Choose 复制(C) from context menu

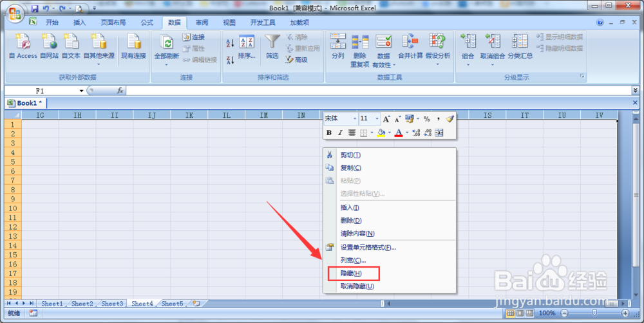coord(390,168)
